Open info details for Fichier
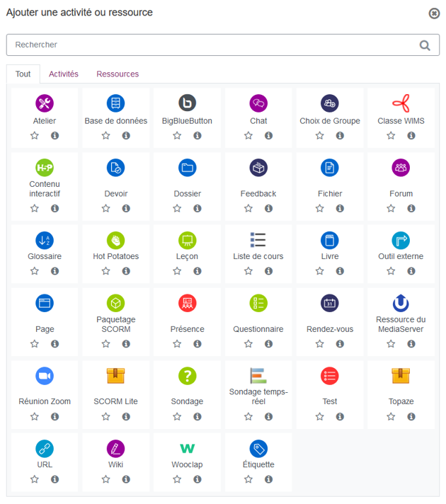This screenshot has width=446, height=504. point(340,208)
